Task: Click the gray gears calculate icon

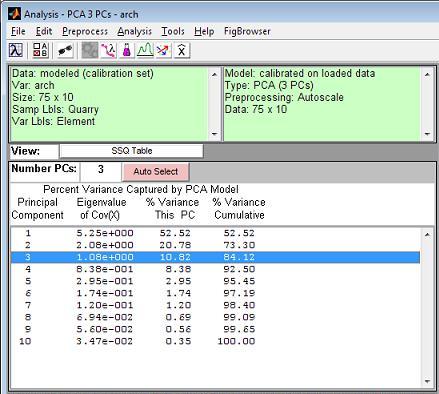Action: tap(90, 50)
